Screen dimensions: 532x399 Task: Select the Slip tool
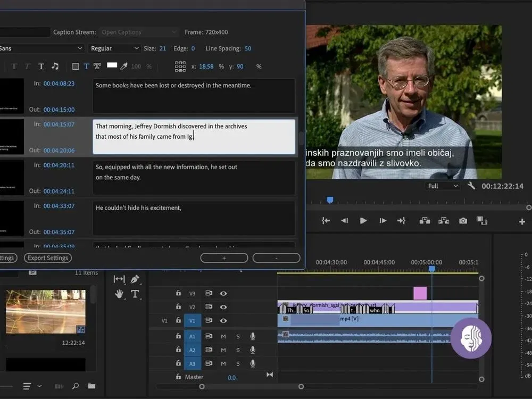tap(119, 279)
